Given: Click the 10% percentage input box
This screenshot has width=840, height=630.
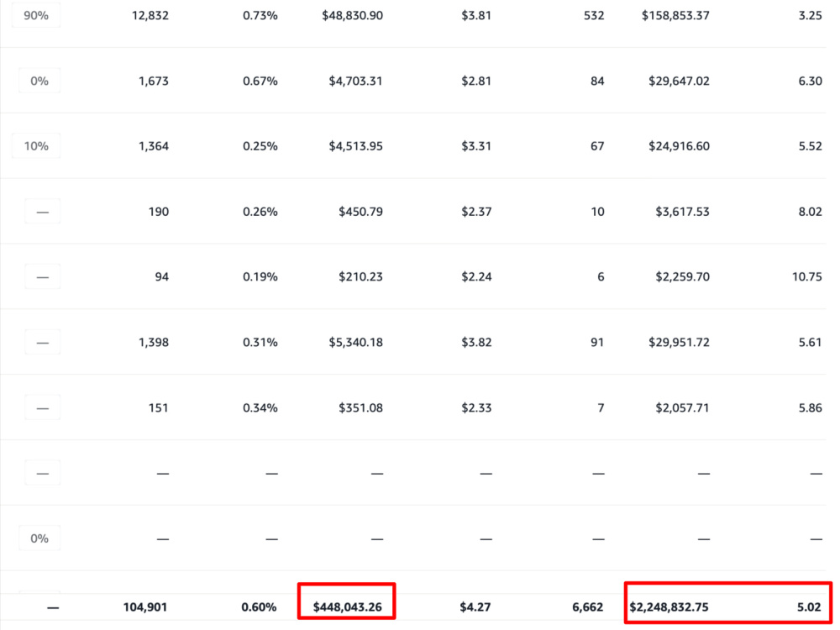Looking at the screenshot, I should tap(36, 145).
